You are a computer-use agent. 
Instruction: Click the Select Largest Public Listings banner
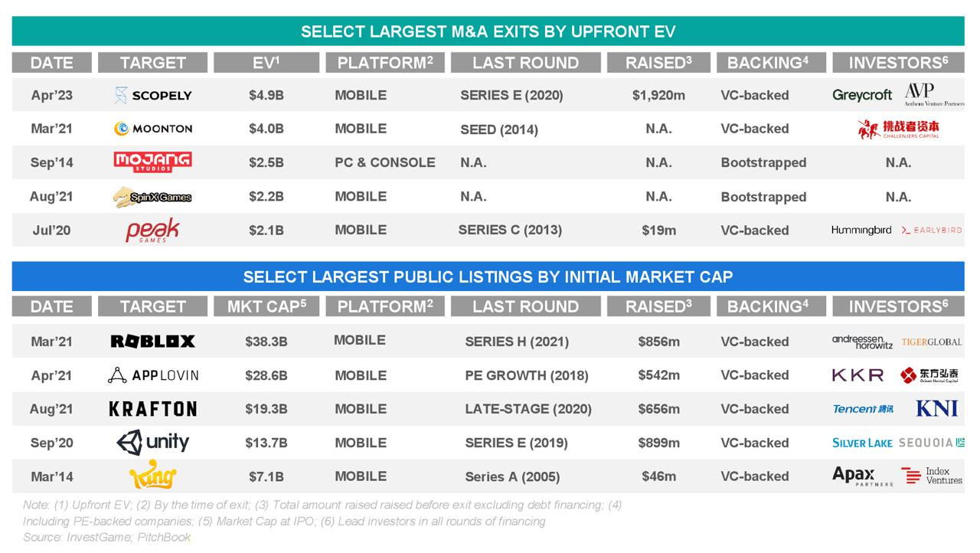(488, 276)
